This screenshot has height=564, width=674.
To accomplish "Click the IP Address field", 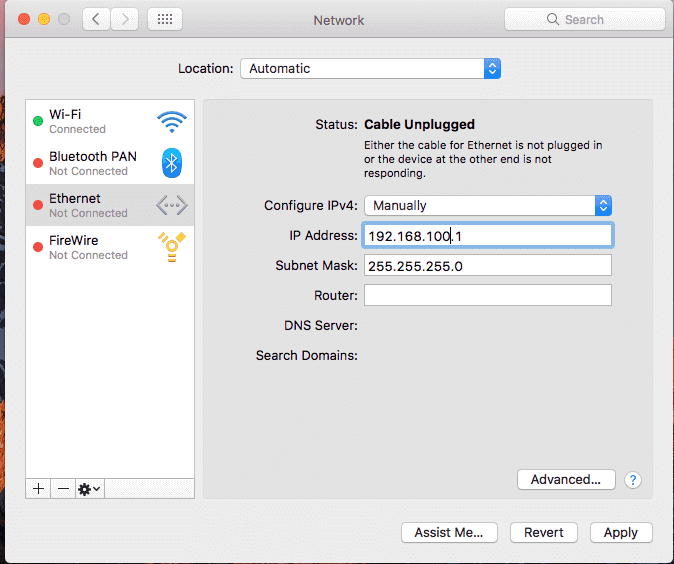I will [x=488, y=236].
